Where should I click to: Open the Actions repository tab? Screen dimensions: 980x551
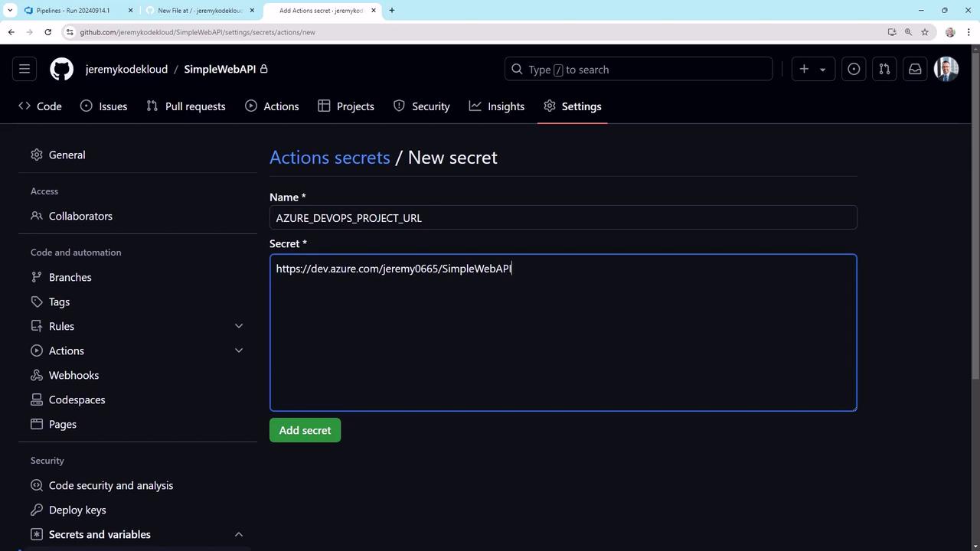click(273, 106)
